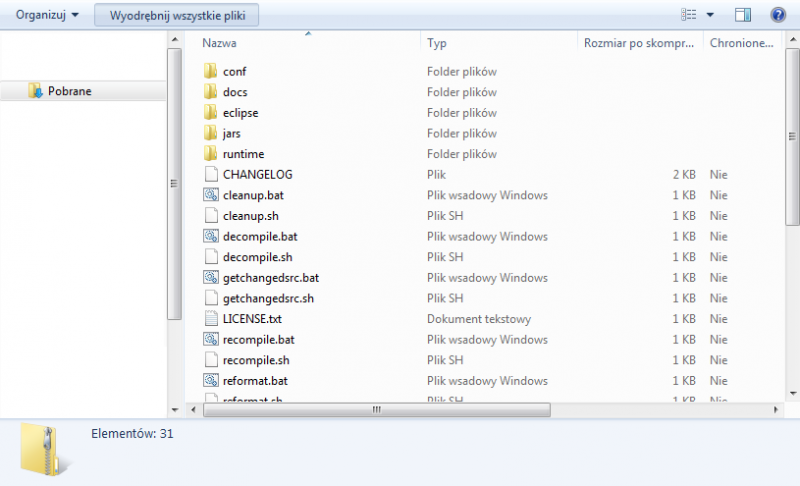The height and width of the screenshot is (486, 800).
Task: Sort by the Typ column header
Action: [x=436, y=43]
